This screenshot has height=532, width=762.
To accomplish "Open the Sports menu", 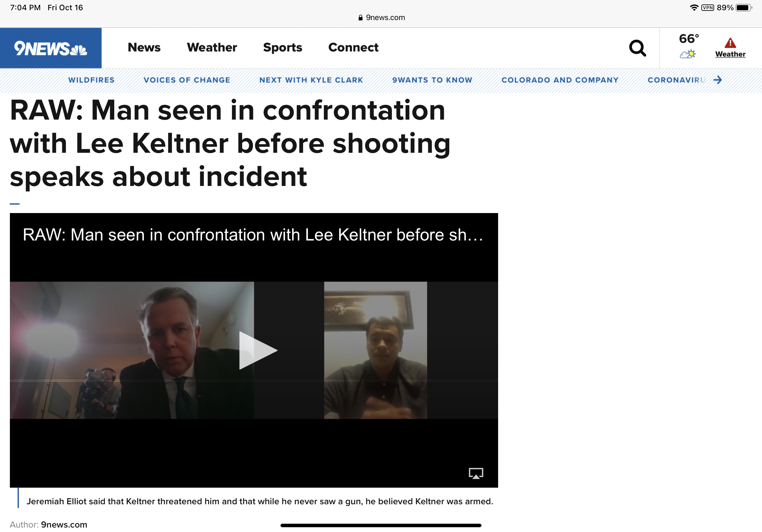I will pyautogui.click(x=282, y=48).
